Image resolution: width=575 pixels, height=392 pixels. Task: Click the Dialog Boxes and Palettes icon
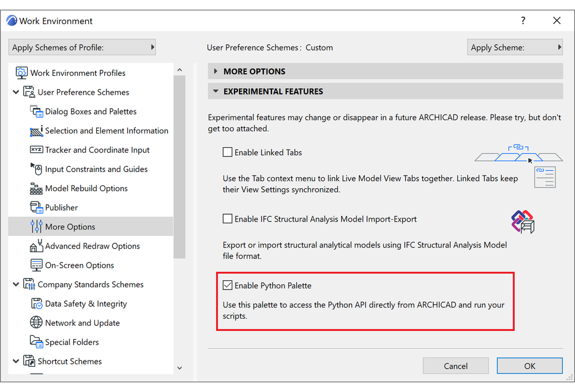click(x=36, y=111)
